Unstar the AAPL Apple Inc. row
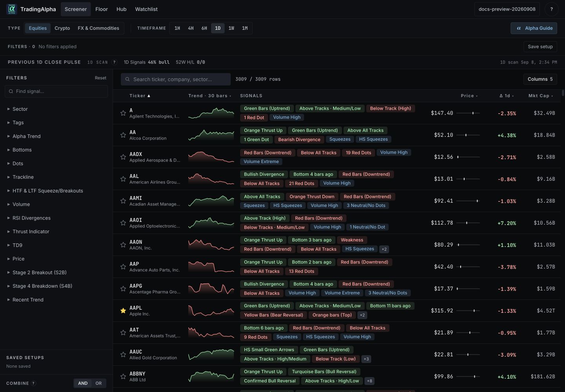Viewport: 565px width, 392px height. [123, 311]
